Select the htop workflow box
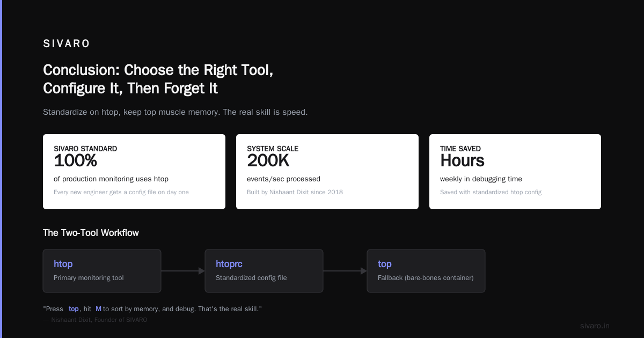 pos(102,271)
